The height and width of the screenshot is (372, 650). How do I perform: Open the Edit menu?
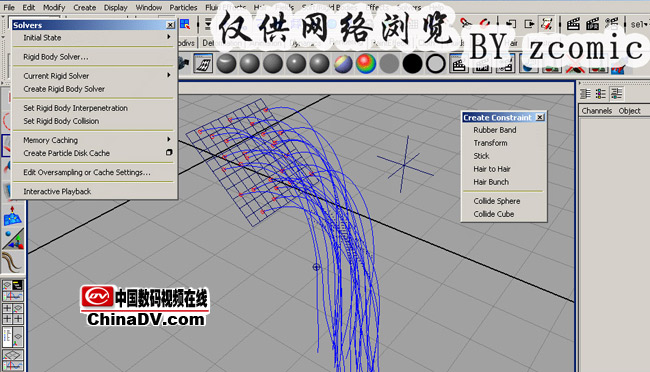pos(29,7)
